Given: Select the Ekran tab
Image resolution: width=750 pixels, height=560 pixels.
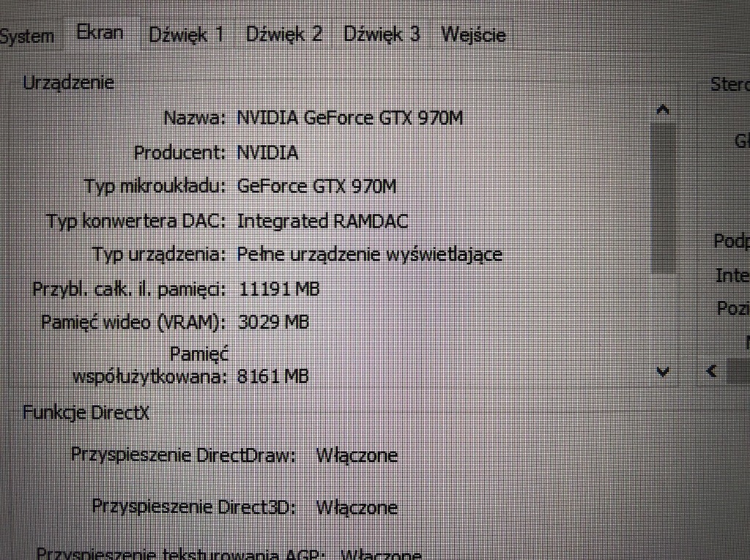Looking at the screenshot, I should [x=100, y=32].
